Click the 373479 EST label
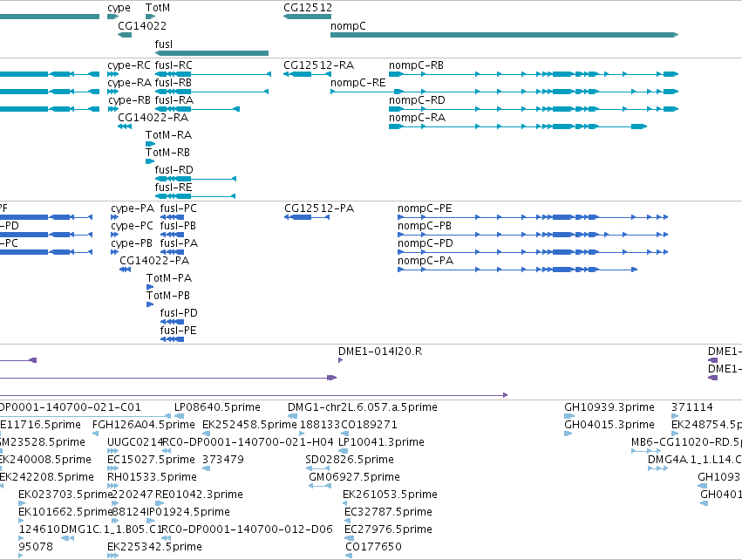The image size is (742, 560). (x=223, y=460)
